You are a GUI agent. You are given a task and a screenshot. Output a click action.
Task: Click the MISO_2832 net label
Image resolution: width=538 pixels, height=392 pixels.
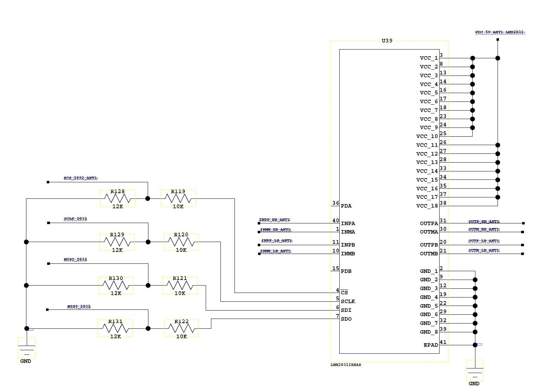pos(79,307)
